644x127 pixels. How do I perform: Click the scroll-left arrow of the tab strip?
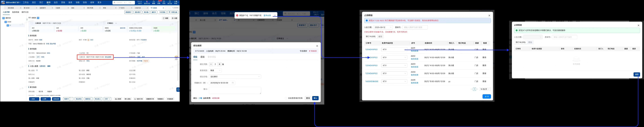(2, 8)
